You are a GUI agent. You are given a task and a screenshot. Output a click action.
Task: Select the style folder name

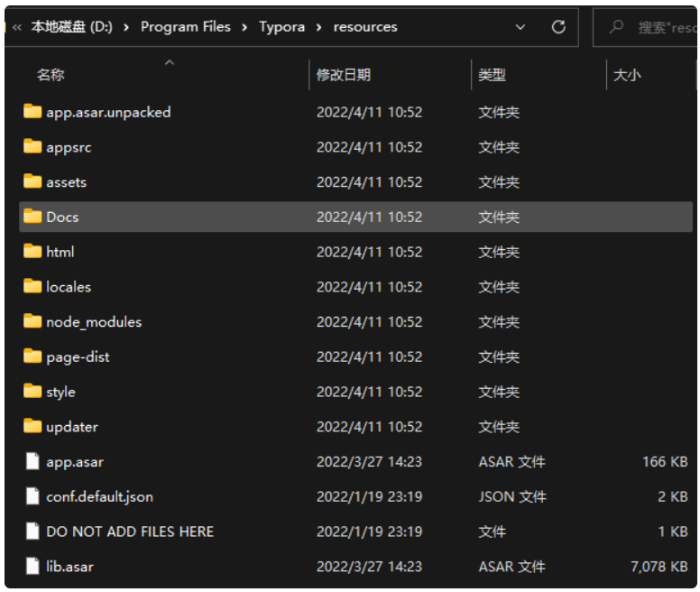click(x=60, y=392)
